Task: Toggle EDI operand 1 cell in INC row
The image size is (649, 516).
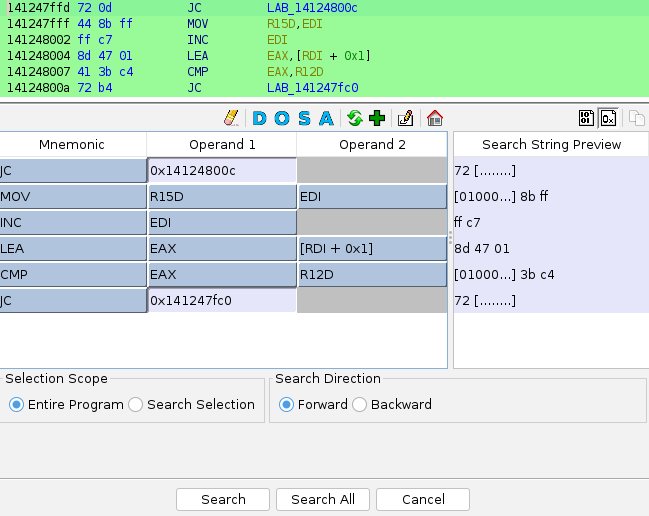Action: tap(222, 223)
